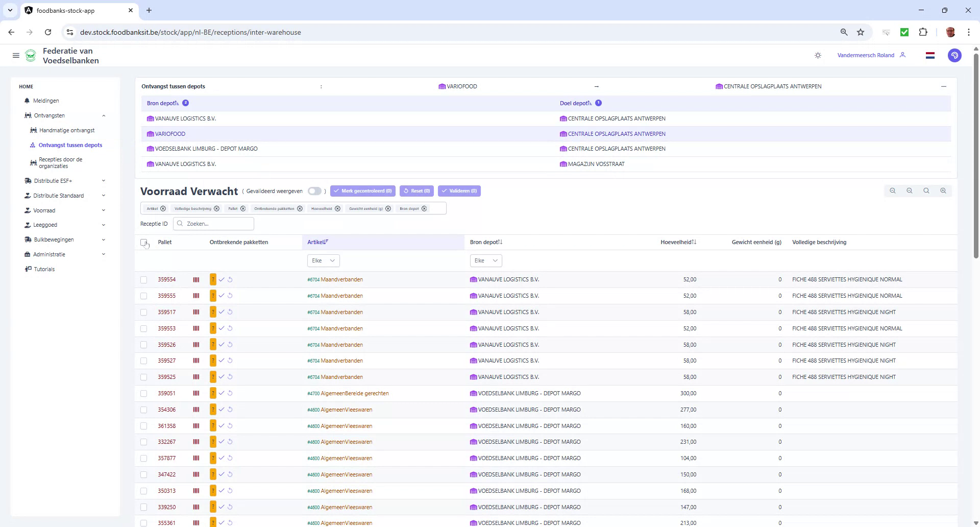This screenshot has height=527, width=980.
Task: Click the orange question mark badge on row 359555
Action: tap(213, 296)
